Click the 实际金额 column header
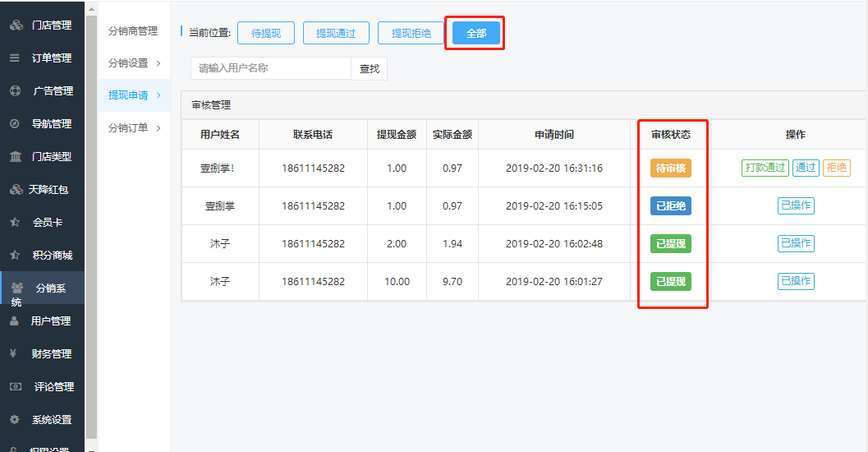The image size is (868, 452). coord(452,135)
